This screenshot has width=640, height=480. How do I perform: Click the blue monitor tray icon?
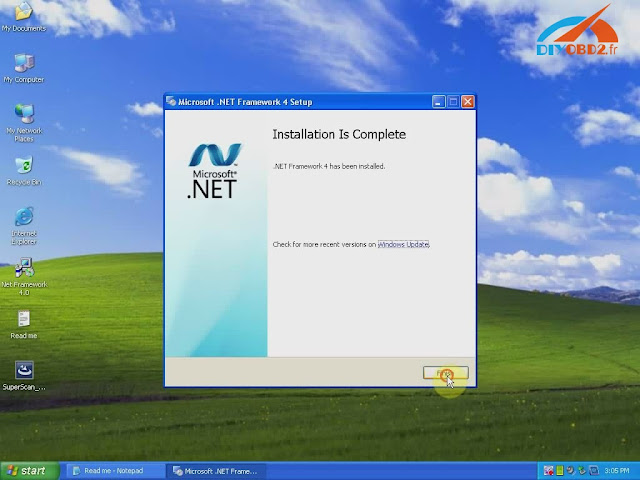click(x=593, y=471)
